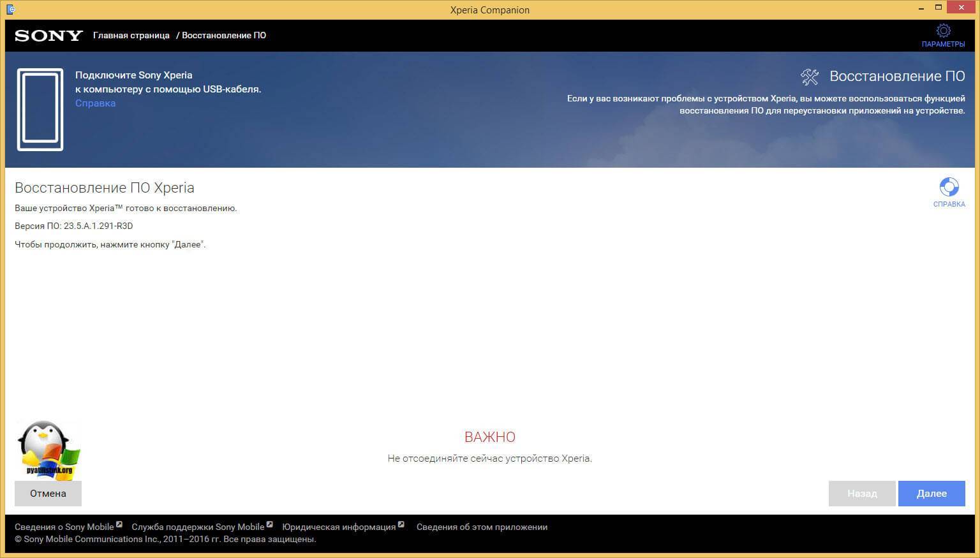The height and width of the screenshot is (558, 980).
Task: Open the Справка link under USB instructions
Action: [x=95, y=103]
